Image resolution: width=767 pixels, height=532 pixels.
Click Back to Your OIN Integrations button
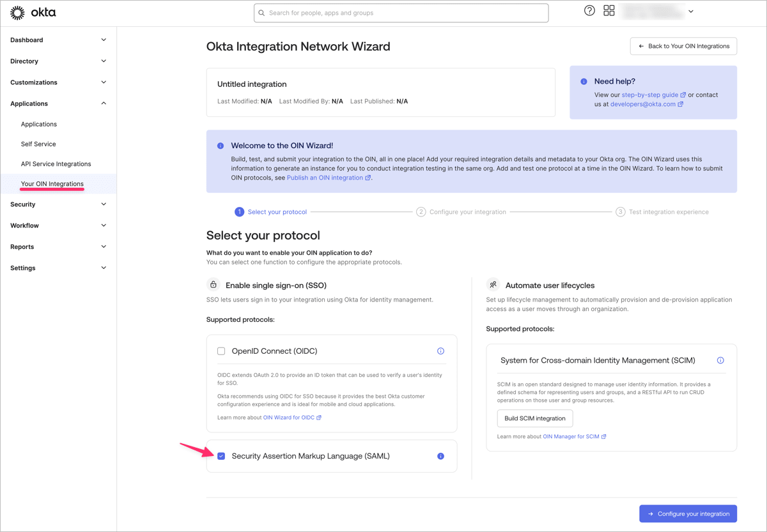[x=684, y=46]
